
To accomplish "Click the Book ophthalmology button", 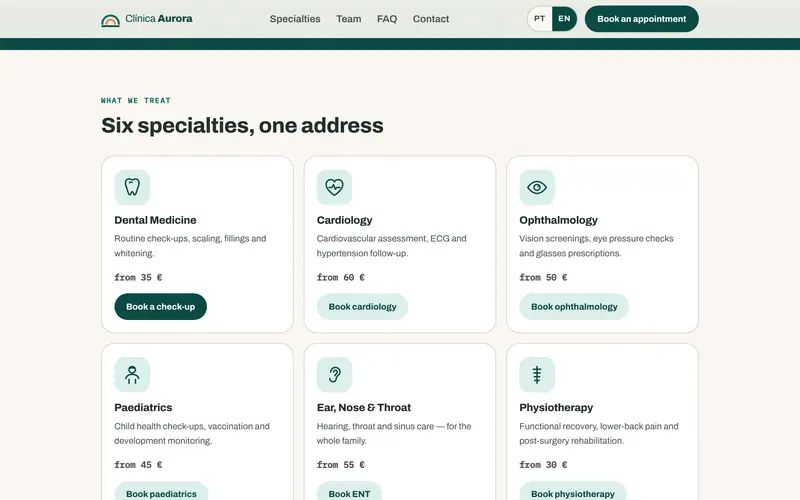I will pos(574,307).
